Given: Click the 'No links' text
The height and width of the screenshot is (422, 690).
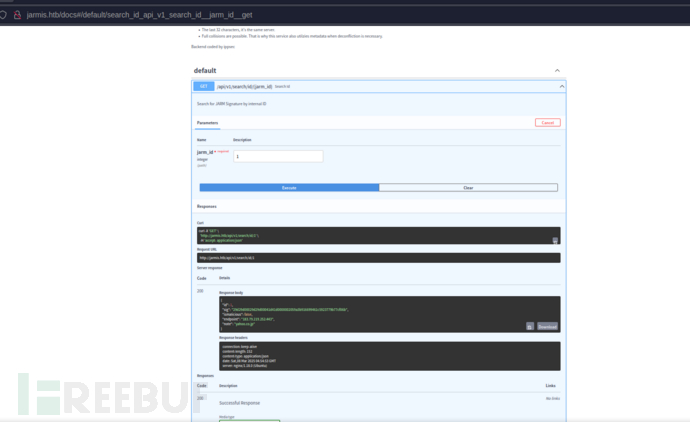Looking at the screenshot, I should tap(553, 399).
